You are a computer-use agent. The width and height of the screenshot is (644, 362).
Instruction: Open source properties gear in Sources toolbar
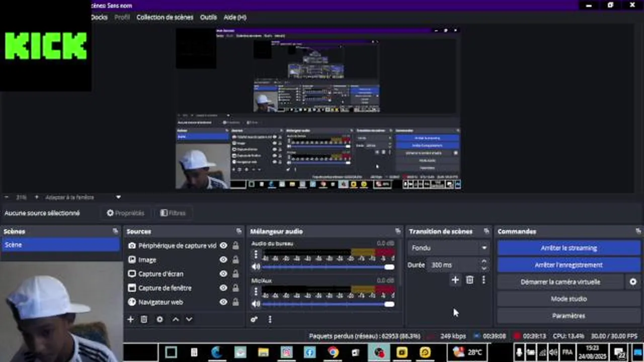coord(160,319)
